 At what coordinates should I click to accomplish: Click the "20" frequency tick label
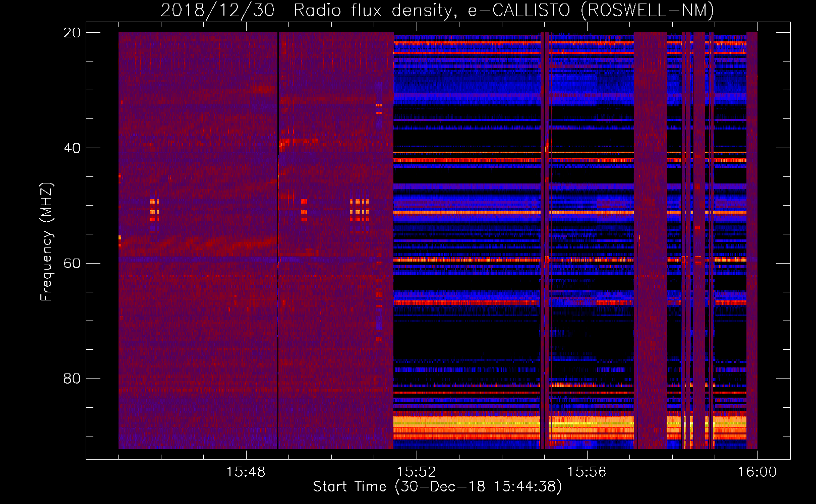click(72, 33)
